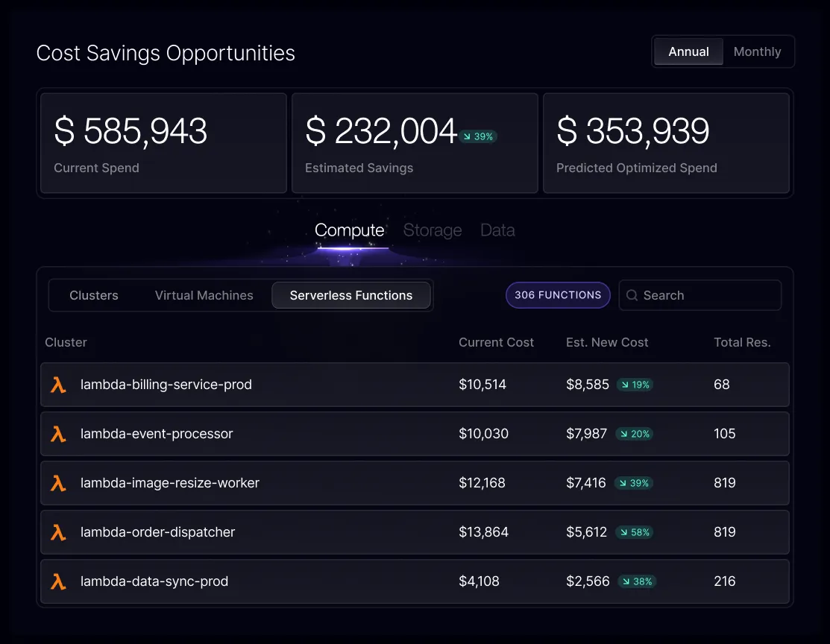Switch to Monthly view
The width and height of the screenshot is (830, 644).
(x=757, y=51)
